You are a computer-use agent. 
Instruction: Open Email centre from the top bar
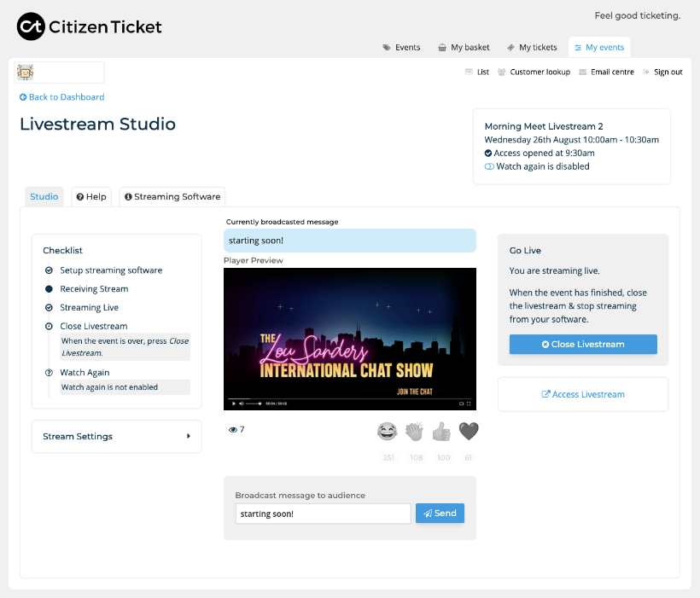(x=605, y=73)
